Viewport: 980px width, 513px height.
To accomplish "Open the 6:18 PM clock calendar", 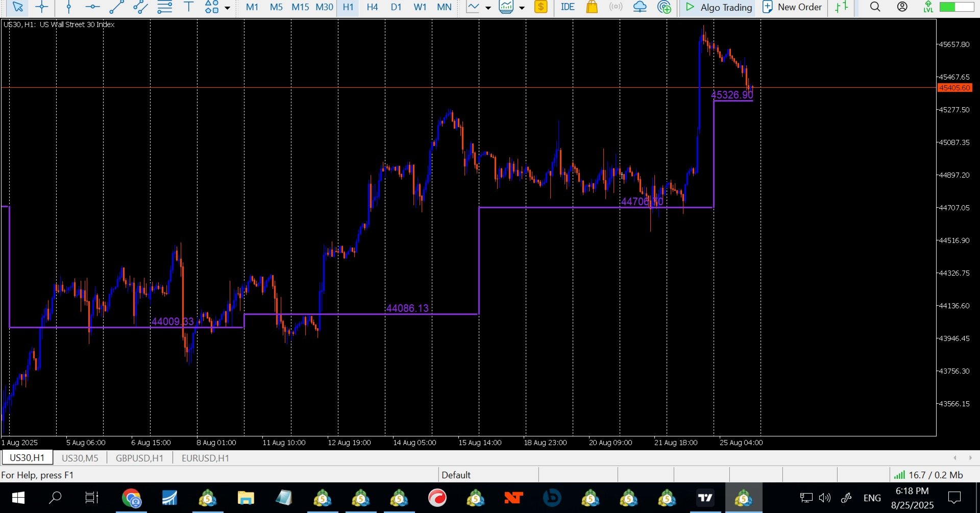I will (x=913, y=498).
